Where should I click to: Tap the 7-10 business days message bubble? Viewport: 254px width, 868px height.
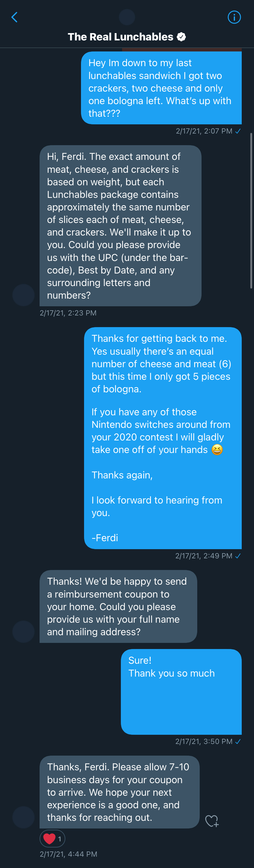click(119, 792)
